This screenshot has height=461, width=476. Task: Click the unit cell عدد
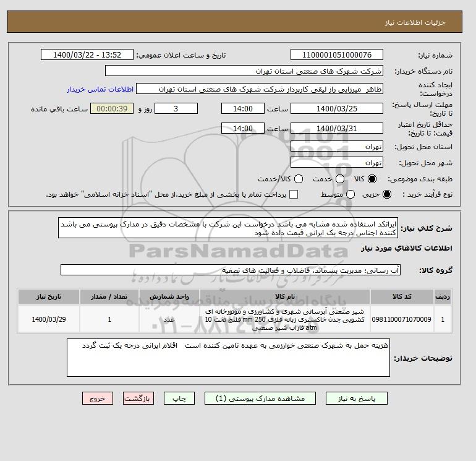coord(169,319)
